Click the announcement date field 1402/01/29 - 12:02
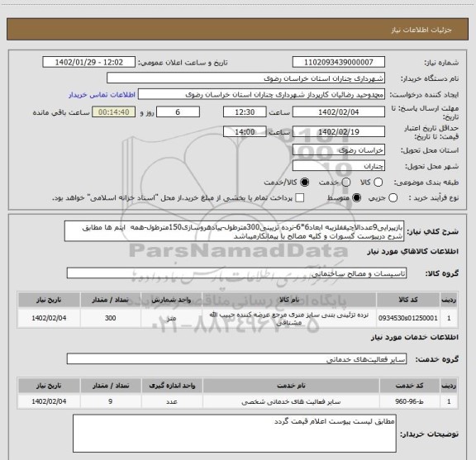The height and width of the screenshot is (460, 476). 89,62
